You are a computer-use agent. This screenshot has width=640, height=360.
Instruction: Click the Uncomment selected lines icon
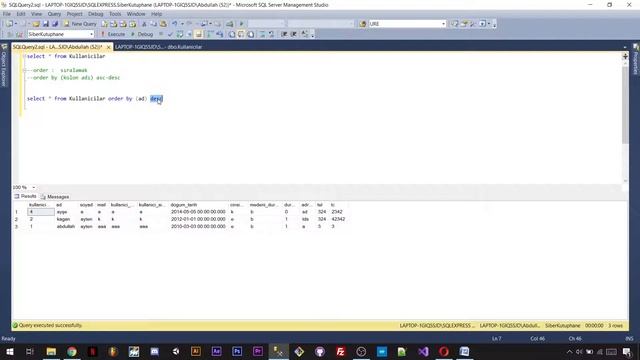tap(271, 34)
